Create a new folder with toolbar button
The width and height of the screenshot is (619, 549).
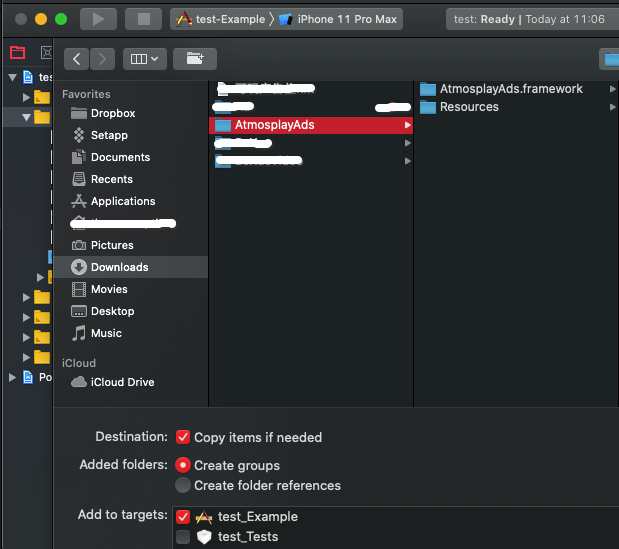point(195,59)
